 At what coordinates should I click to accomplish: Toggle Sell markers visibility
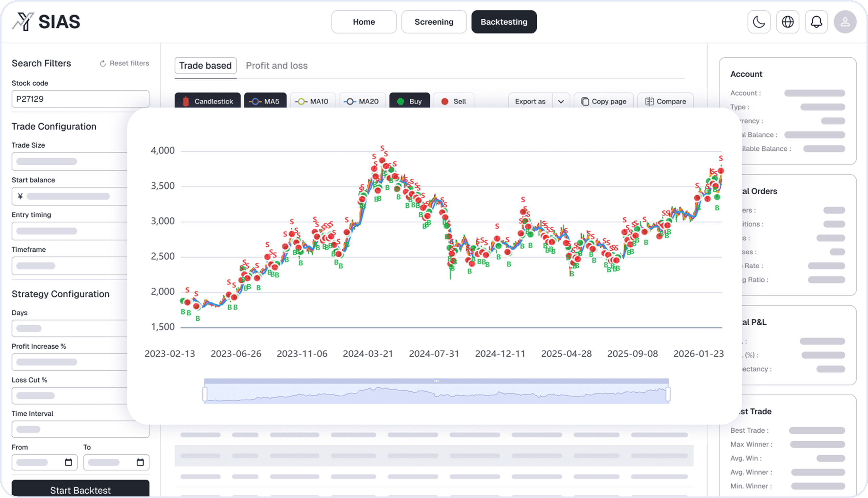point(454,101)
